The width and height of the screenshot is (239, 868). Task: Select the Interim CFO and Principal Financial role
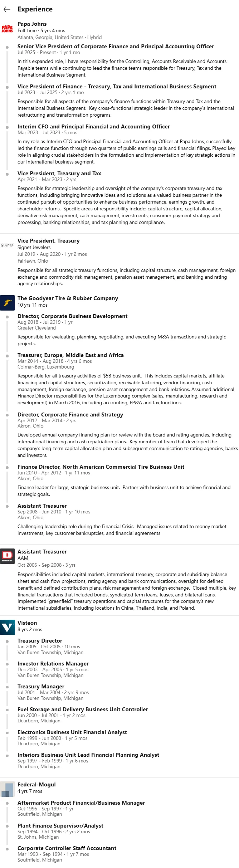pyautogui.click(x=94, y=127)
